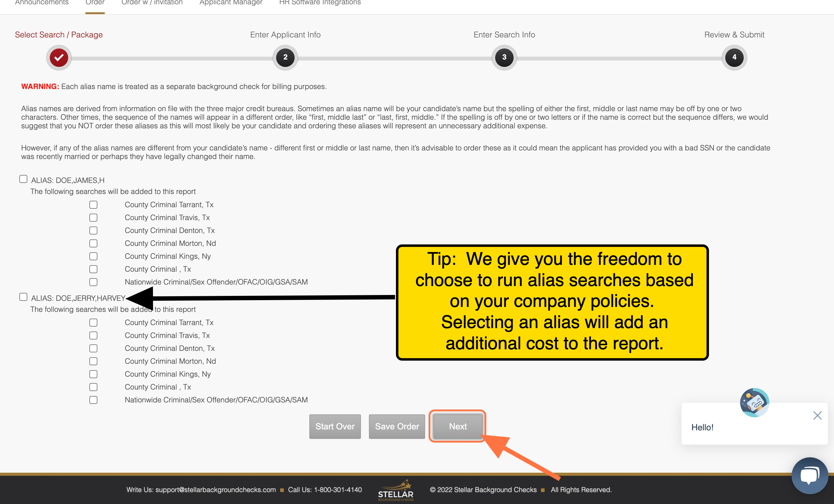Tick County Criminal Kings, Ny under Jerry alias
The height and width of the screenshot is (504, 834).
pos(93,374)
